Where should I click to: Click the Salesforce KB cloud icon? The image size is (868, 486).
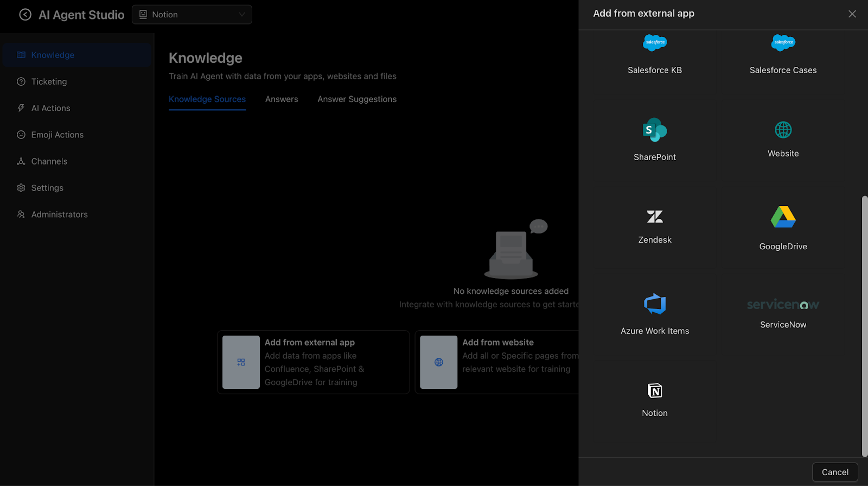pos(655,42)
